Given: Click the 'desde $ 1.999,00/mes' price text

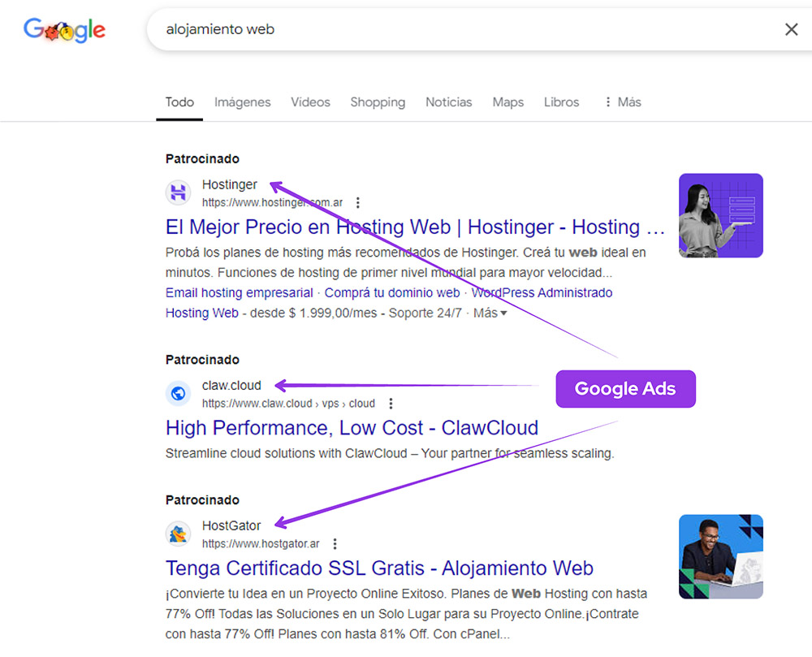Looking at the screenshot, I should [313, 313].
